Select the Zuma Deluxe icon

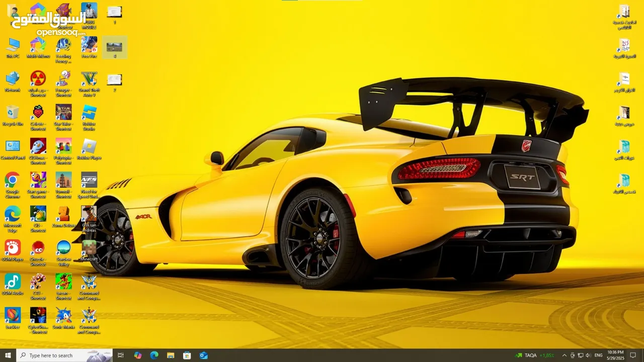[x=63, y=217]
